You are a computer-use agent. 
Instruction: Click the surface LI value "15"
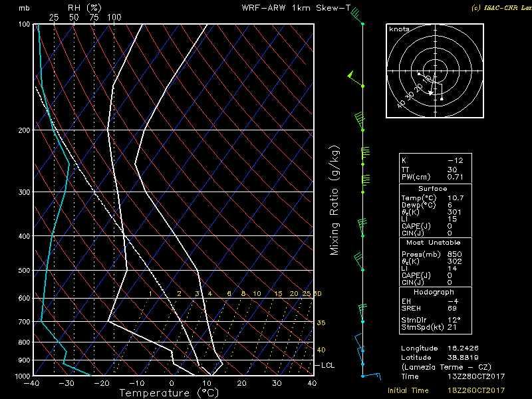click(452, 219)
